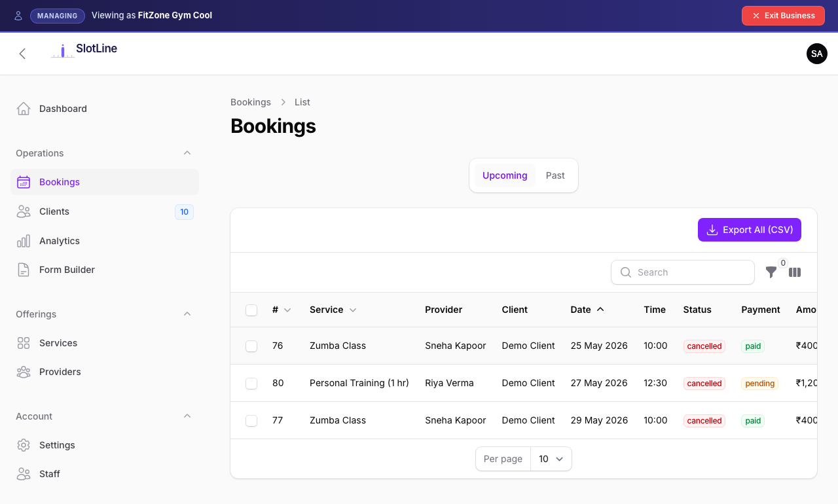Viewport: 838px width, 504px height.
Task: Click the Form Builder document icon
Action: pos(24,270)
